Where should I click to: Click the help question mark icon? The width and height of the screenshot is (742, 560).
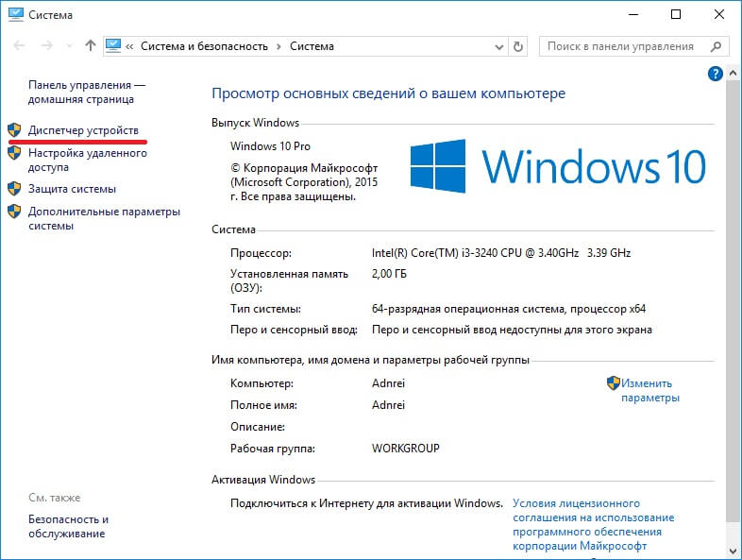715,73
